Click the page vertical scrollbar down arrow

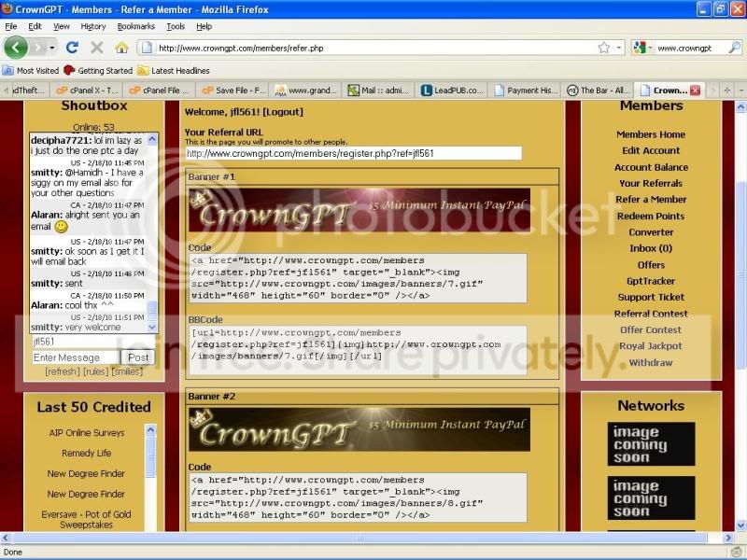tap(740, 525)
